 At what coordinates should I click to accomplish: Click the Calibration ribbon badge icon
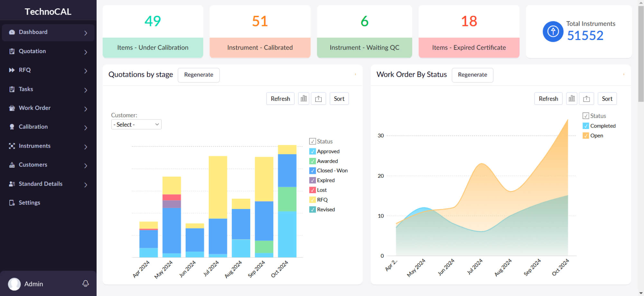tap(12, 127)
